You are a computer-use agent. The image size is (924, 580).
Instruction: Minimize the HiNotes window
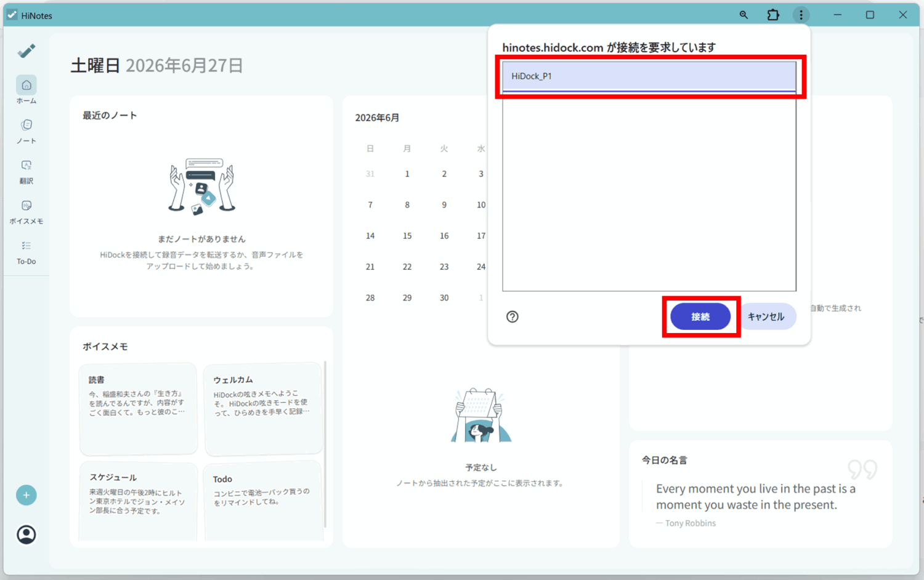[x=838, y=15]
